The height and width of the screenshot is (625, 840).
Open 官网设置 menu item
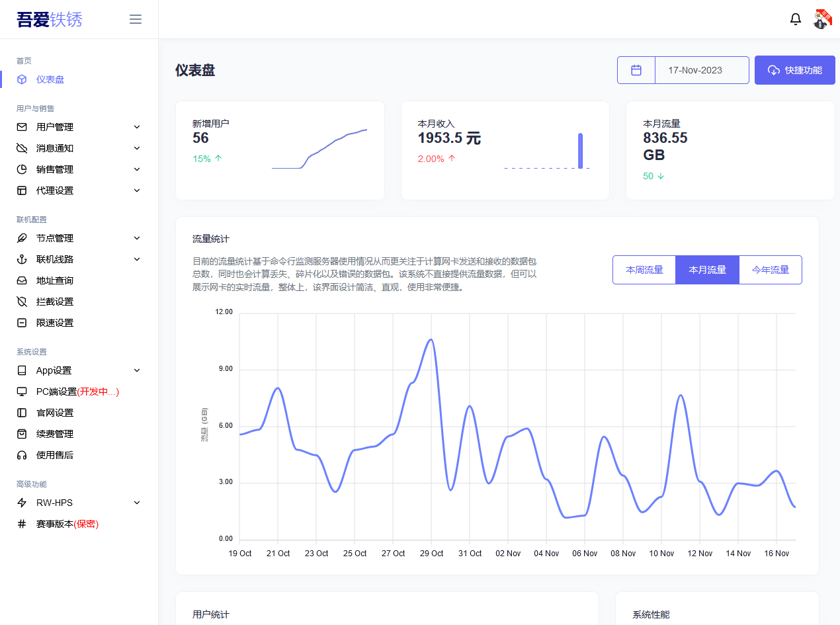pyautogui.click(x=55, y=413)
